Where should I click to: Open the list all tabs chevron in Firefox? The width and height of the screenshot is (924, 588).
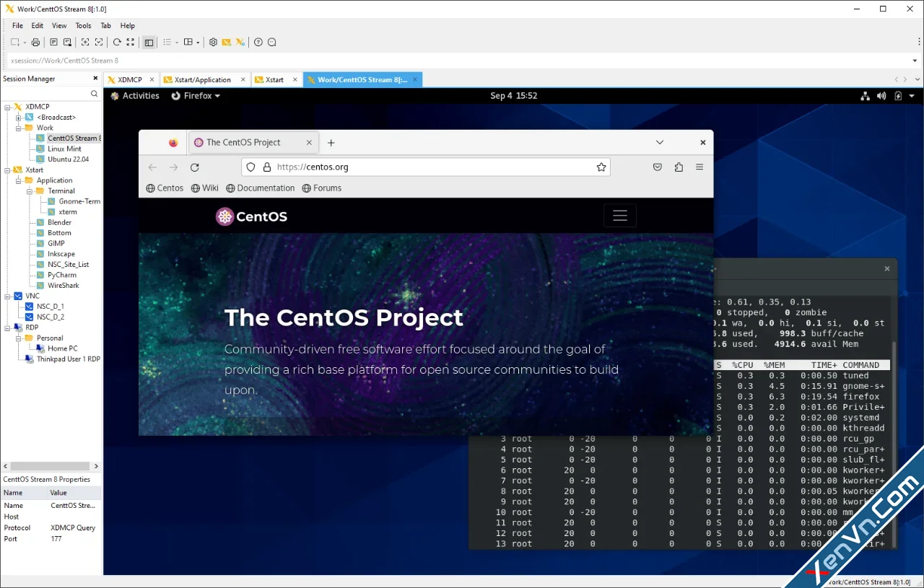point(660,142)
